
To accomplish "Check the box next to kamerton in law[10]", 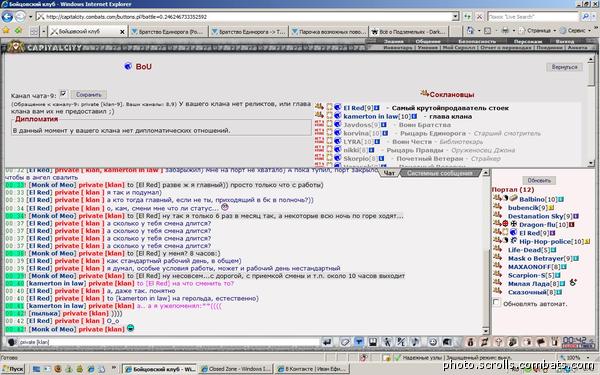I will pos(329,116).
